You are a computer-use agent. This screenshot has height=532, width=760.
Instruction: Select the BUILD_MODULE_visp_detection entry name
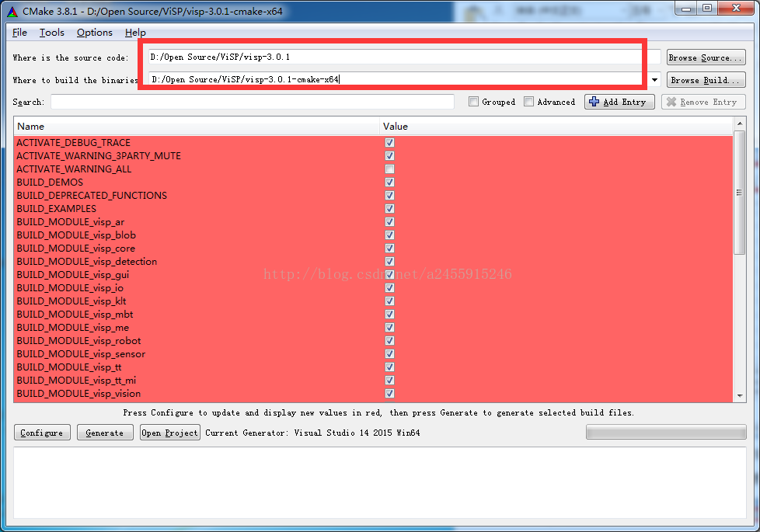(x=87, y=261)
